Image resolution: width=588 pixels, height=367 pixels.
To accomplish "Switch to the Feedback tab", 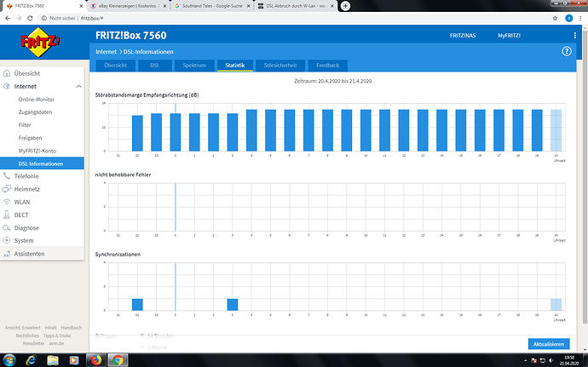I will coord(328,66).
